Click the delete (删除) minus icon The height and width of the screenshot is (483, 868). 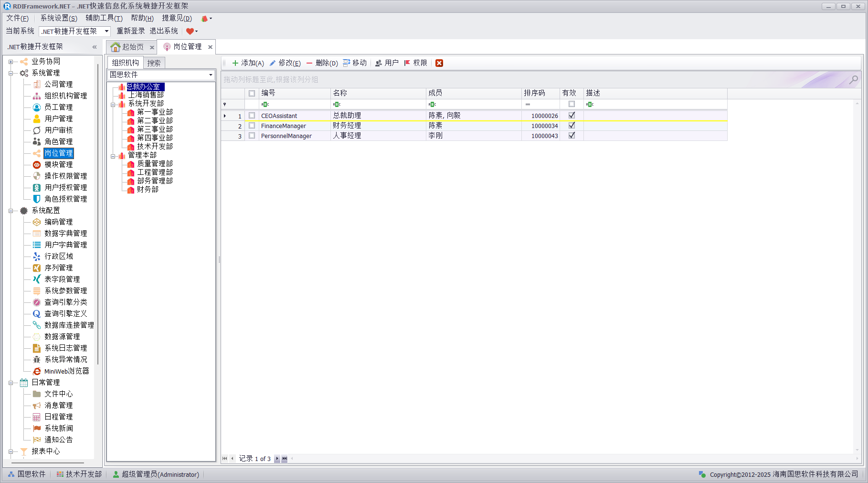tap(309, 63)
